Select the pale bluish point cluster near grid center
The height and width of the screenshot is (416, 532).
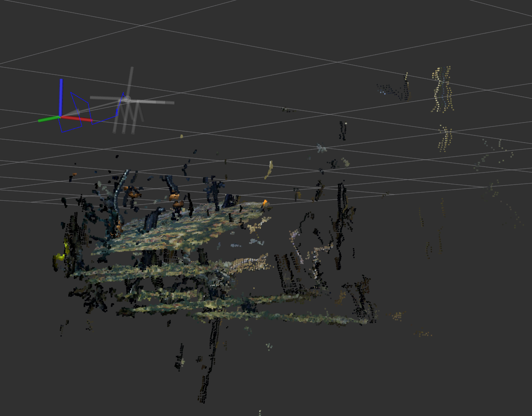point(321,149)
